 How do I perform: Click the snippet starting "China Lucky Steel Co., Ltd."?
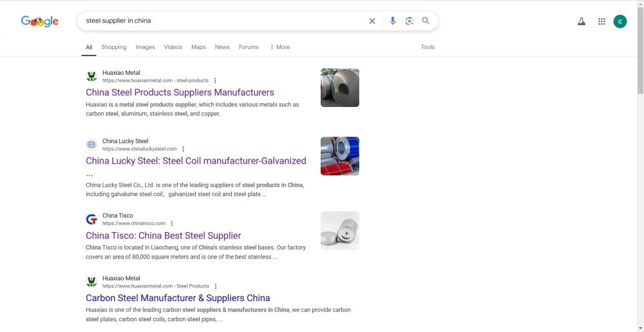[x=194, y=190]
